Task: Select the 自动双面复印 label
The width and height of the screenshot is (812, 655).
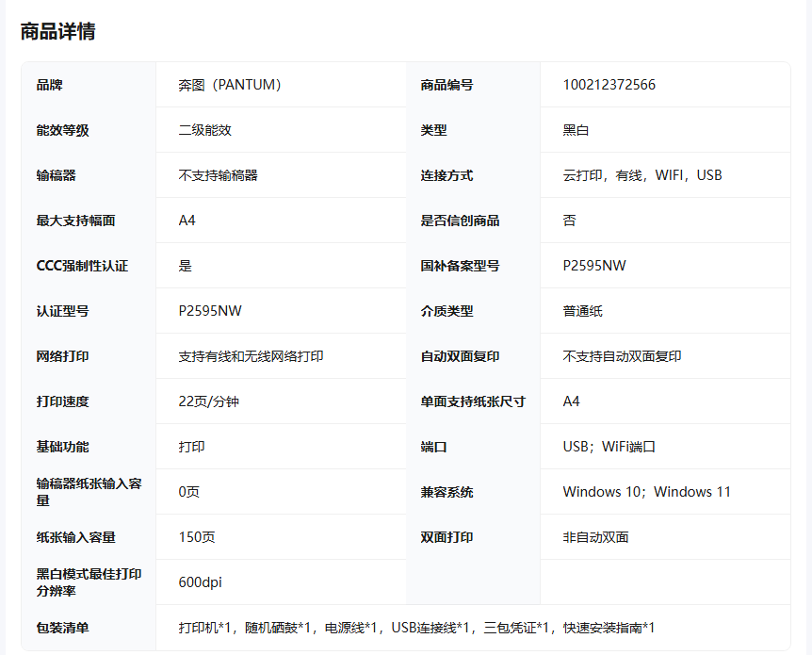Action: [460, 356]
